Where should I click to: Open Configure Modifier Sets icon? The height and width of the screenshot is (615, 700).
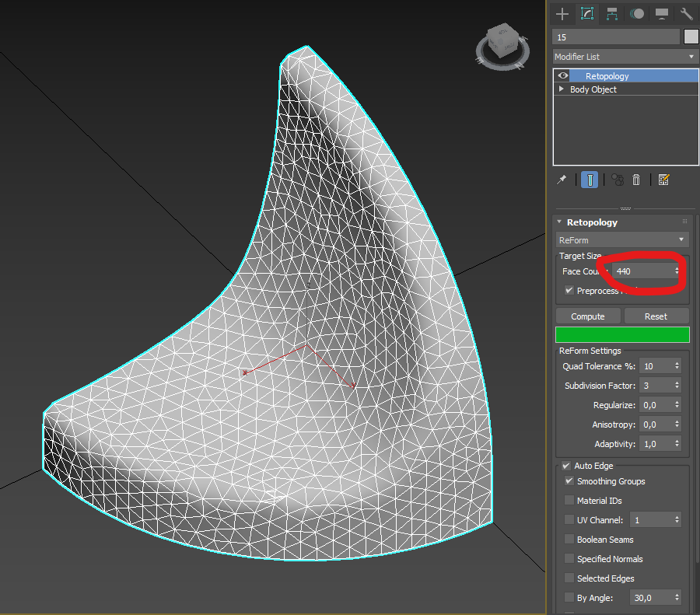tap(663, 180)
